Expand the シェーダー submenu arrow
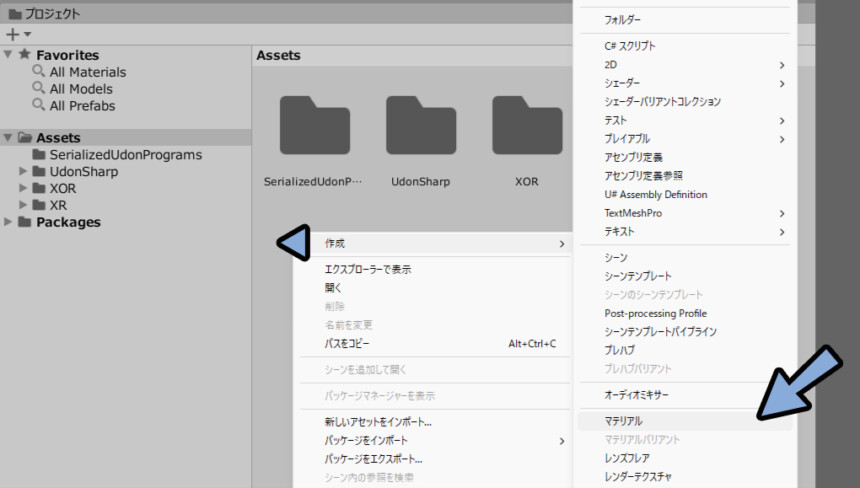860x488 pixels. click(x=782, y=84)
